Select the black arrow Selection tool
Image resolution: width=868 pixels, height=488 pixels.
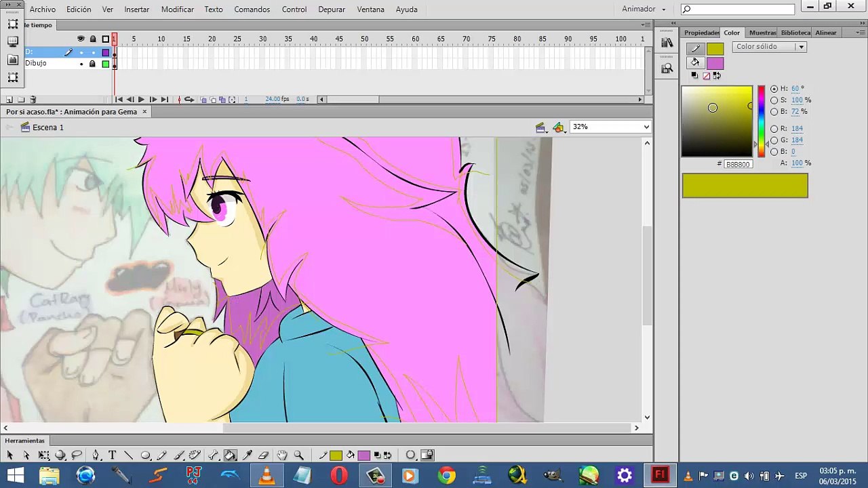pyautogui.click(x=9, y=455)
